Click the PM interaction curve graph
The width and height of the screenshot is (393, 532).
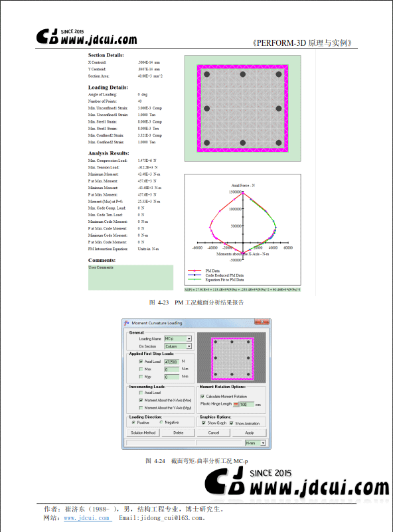pyautogui.click(x=242, y=230)
